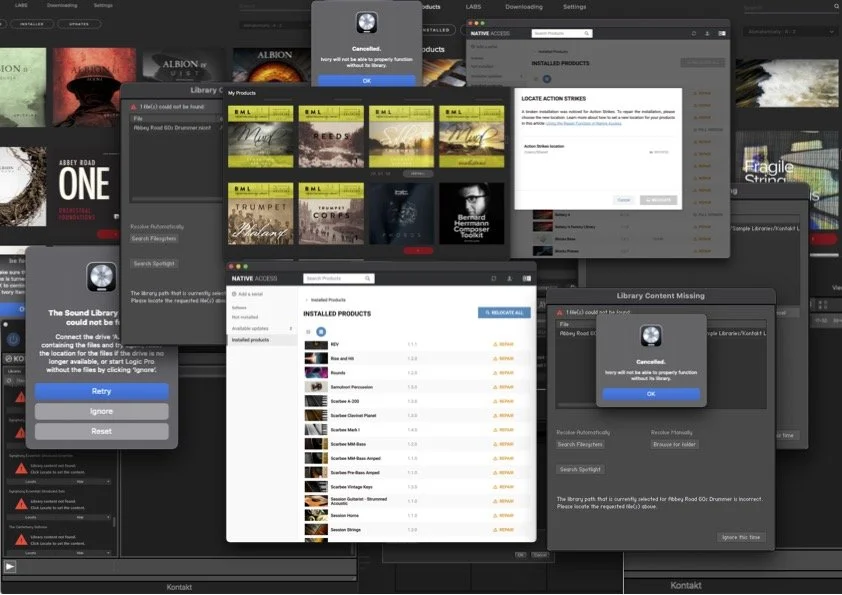Image resolution: width=842 pixels, height=595 pixels.
Task: Click refresh icon in front Native Access window
Action: (x=493, y=278)
